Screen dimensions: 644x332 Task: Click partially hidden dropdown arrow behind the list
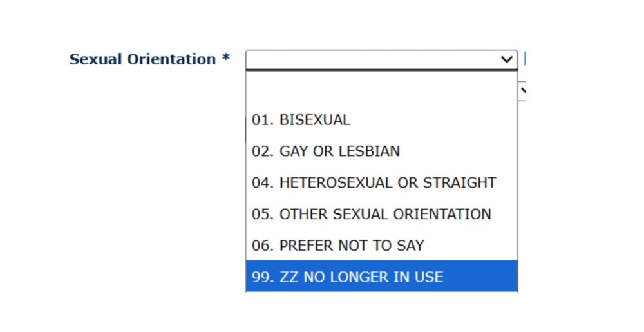[x=523, y=91]
